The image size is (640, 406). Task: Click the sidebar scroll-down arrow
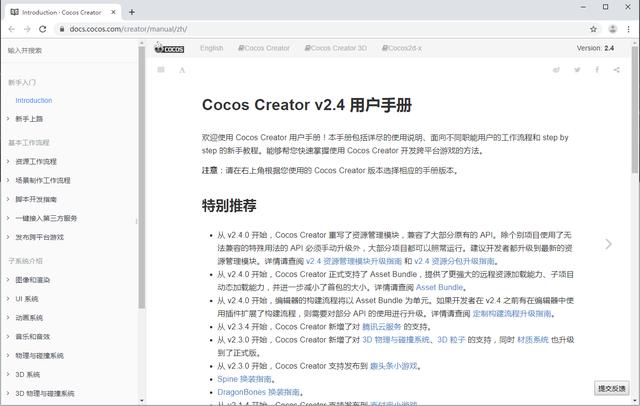pos(142,401)
